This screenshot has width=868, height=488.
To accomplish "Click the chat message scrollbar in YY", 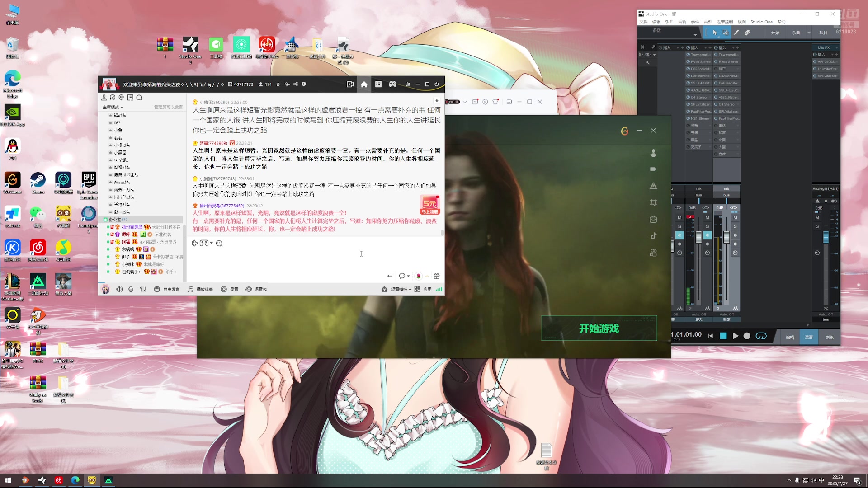I will (442, 233).
